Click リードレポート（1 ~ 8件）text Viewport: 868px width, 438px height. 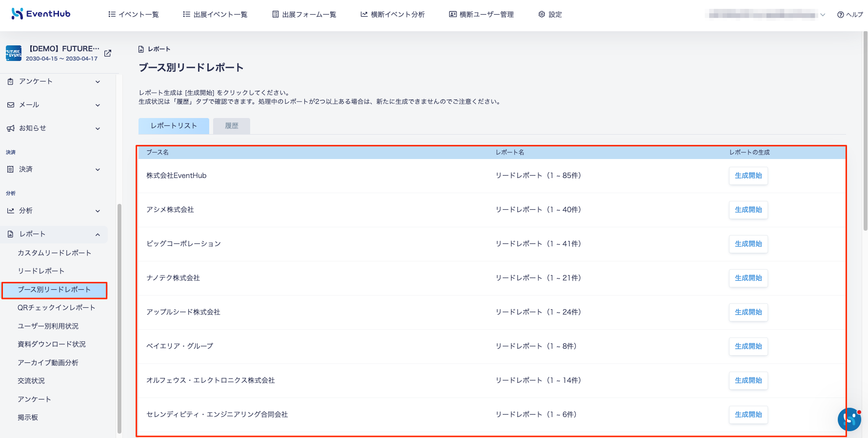coord(536,346)
